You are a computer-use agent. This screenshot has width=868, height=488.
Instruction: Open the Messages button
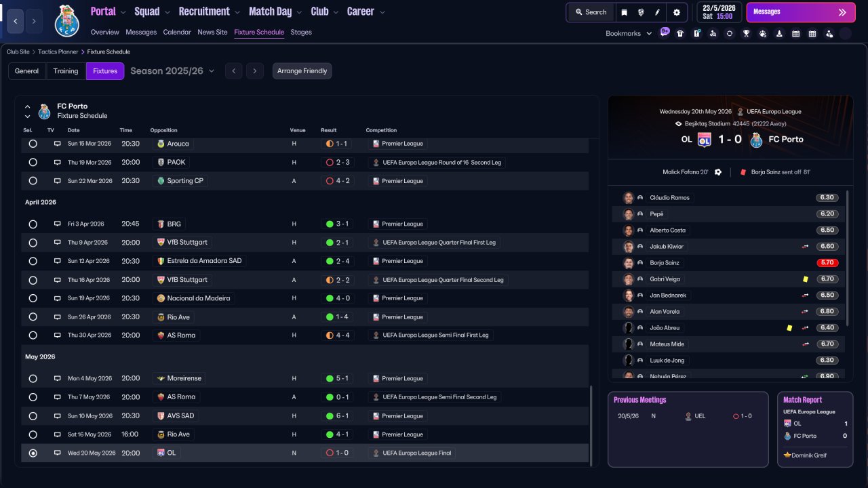tap(801, 12)
